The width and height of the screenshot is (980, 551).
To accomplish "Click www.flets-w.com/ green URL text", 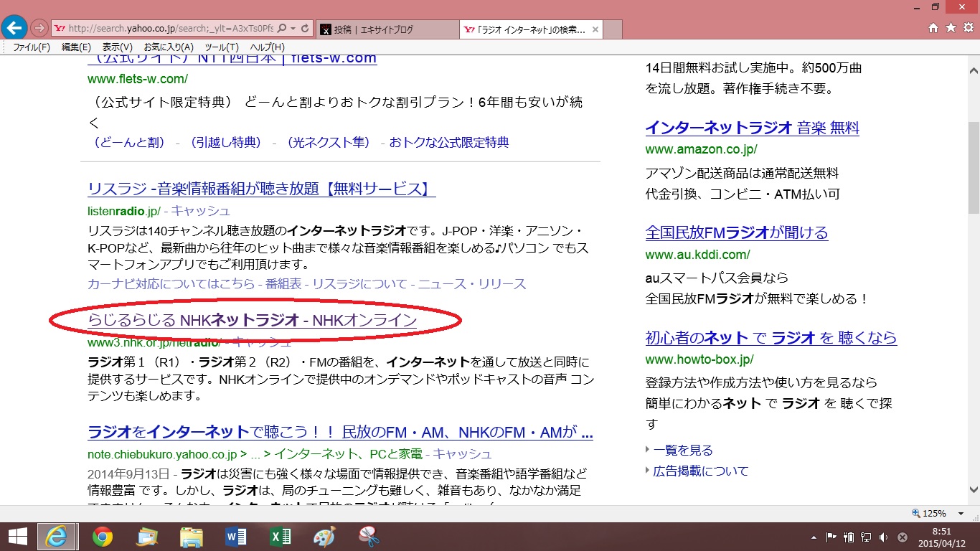I will coord(138,79).
